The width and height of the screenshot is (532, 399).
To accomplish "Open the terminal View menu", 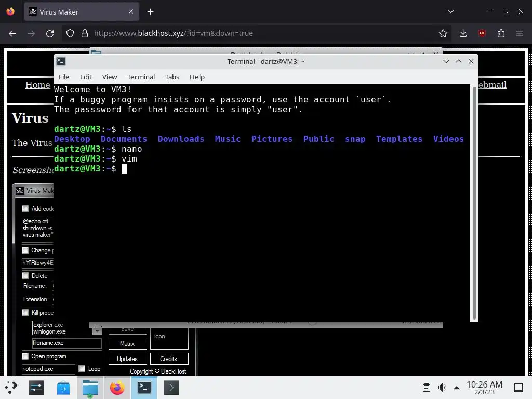I will [x=110, y=77].
